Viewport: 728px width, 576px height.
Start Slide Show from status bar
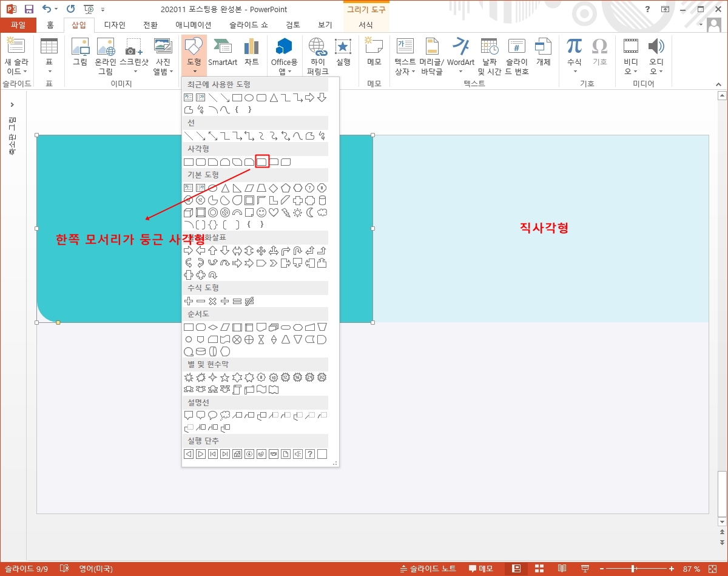click(x=585, y=569)
